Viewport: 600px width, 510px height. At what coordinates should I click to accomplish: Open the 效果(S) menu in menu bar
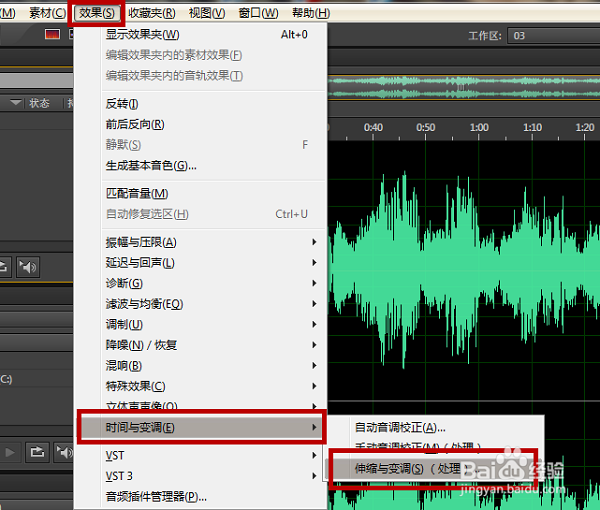(98, 13)
